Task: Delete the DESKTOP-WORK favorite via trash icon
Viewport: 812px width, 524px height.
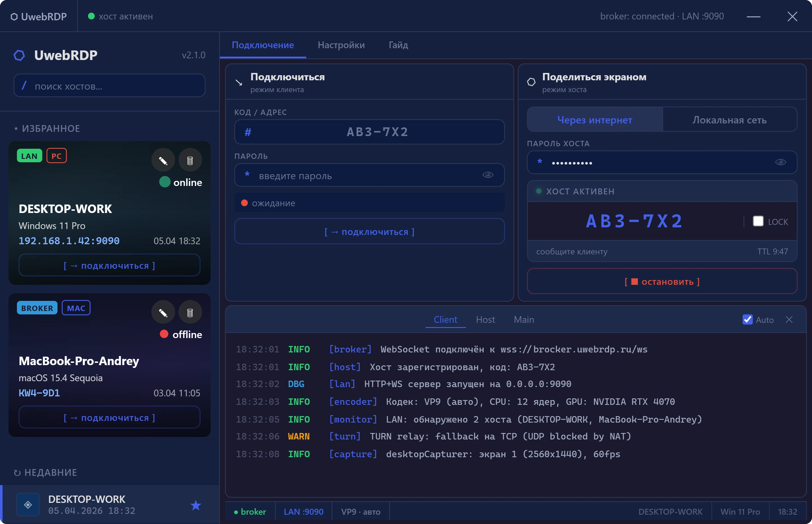Action: (190, 160)
